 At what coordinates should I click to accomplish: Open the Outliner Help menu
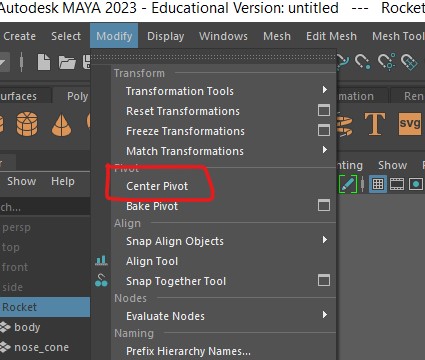63,181
